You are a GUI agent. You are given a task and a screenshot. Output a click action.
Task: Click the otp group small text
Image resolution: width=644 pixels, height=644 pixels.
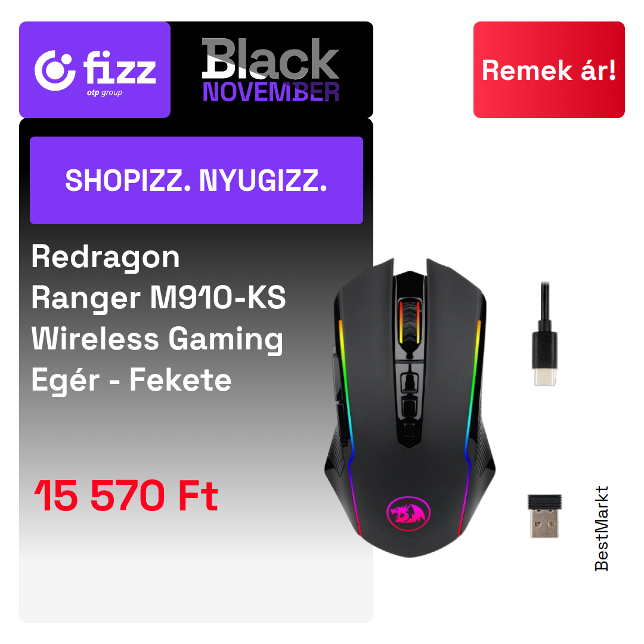coord(104,93)
